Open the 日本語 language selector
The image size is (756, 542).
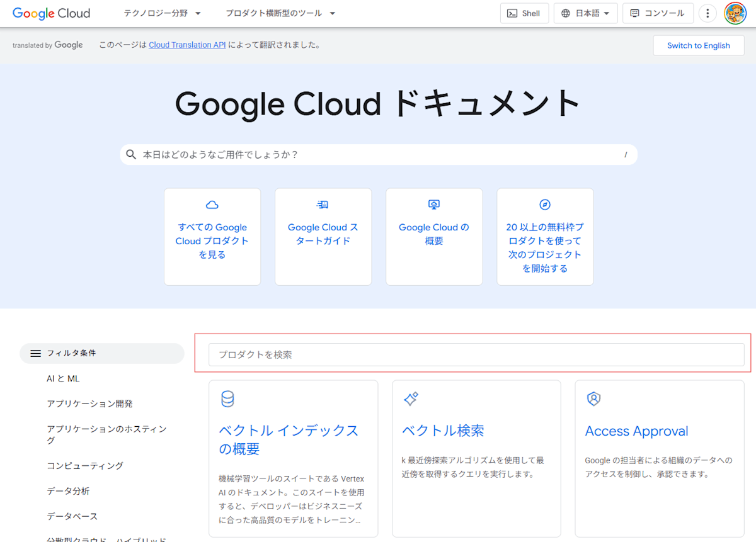585,13
